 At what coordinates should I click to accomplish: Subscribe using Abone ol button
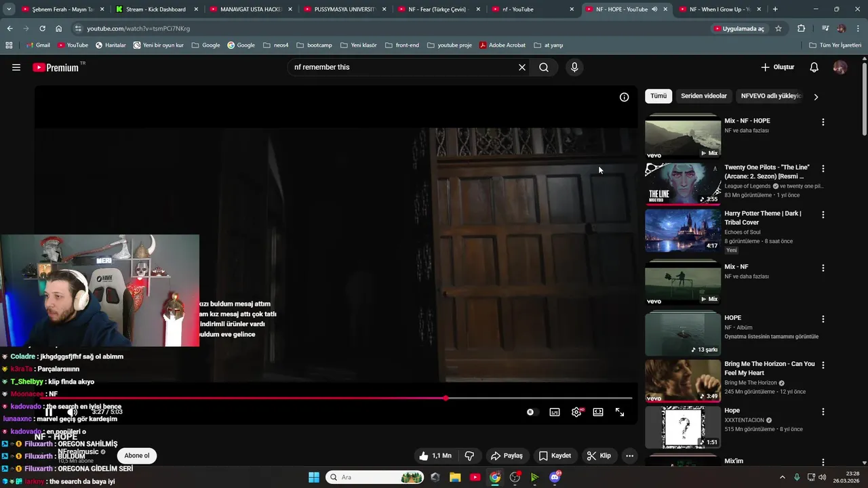pos(136,455)
